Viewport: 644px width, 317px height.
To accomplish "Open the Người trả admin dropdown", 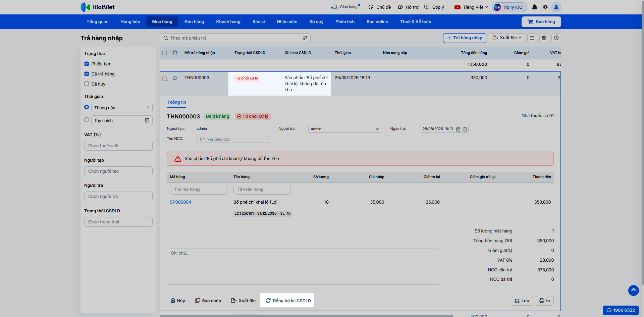I will point(344,129).
